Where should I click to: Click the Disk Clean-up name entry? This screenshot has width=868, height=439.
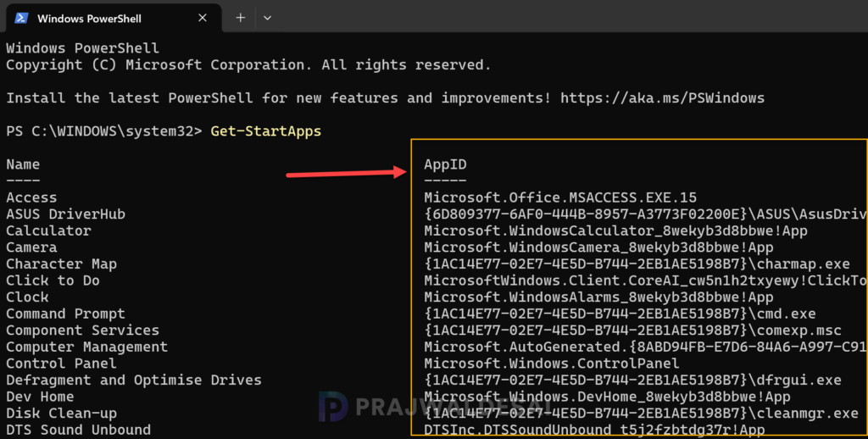tap(61, 414)
